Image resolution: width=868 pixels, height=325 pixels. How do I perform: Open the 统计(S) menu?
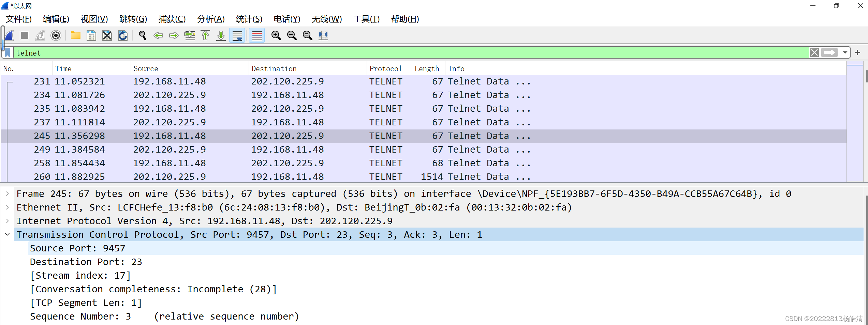pos(249,19)
